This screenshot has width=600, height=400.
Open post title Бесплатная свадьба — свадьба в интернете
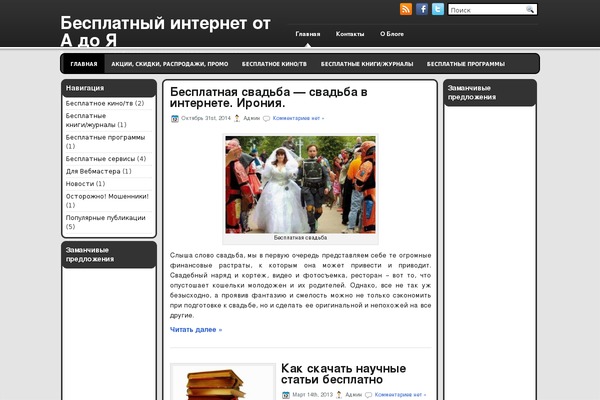click(269, 98)
